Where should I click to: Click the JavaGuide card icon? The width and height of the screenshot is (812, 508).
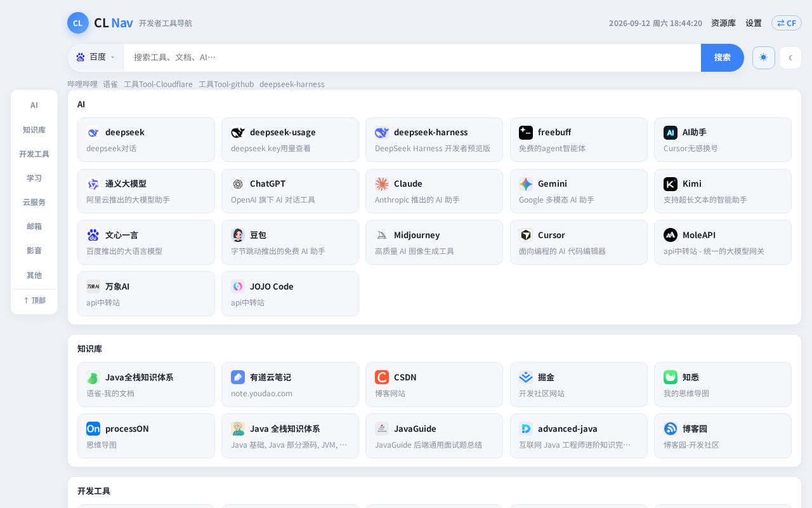pyautogui.click(x=382, y=429)
